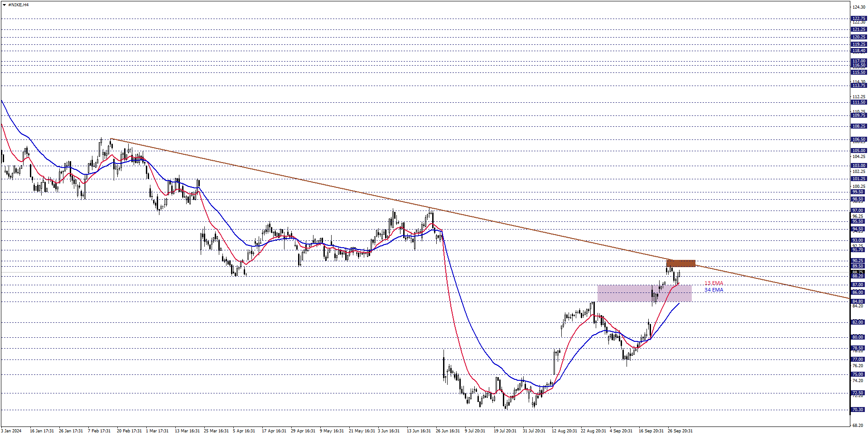Viewport: 868px width, 436px height.
Task: Click the 105.00 price level label
Action: coord(858,151)
